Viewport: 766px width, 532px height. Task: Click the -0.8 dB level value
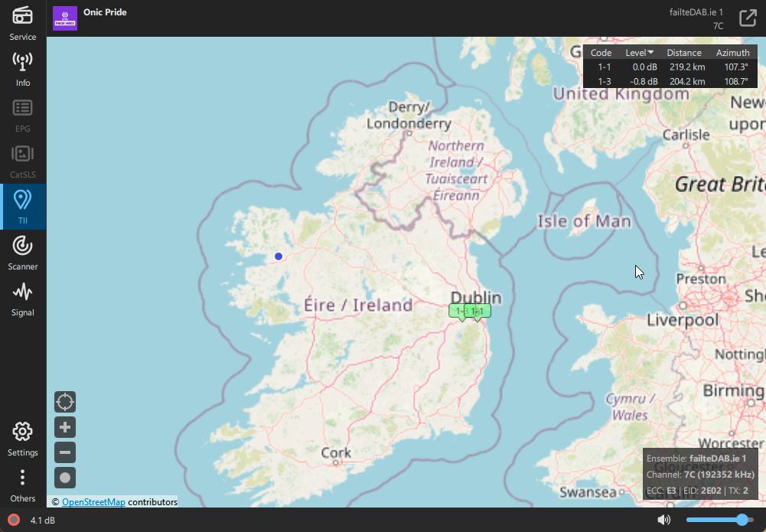coord(644,81)
